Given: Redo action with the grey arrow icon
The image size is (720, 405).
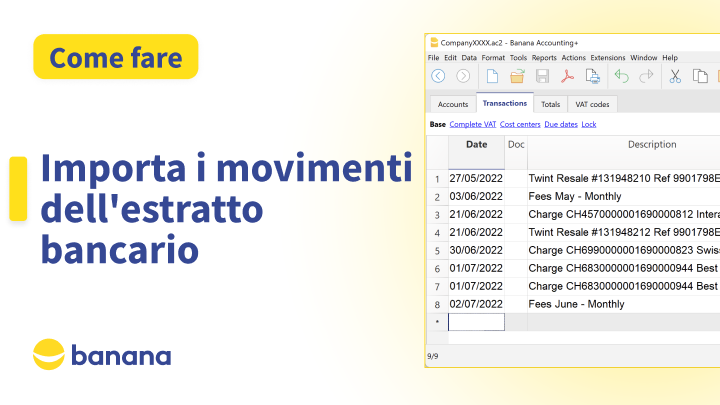Looking at the screenshot, I should click(646, 76).
